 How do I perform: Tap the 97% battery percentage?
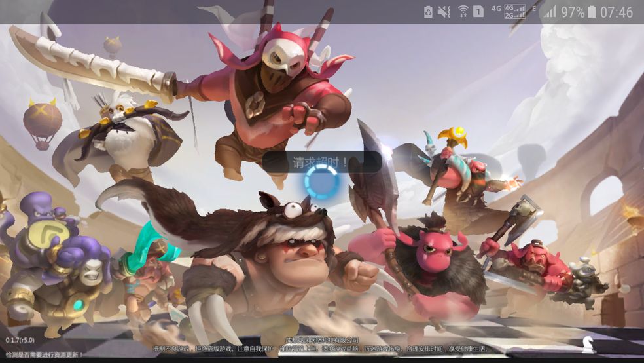click(x=573, y=12)
